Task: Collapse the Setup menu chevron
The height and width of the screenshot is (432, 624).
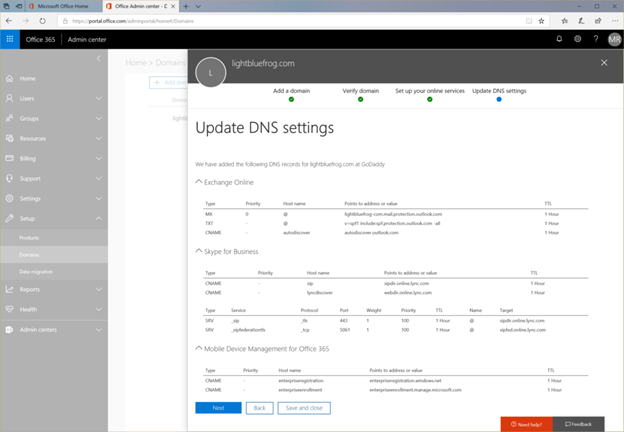Action: click(99, 218)
